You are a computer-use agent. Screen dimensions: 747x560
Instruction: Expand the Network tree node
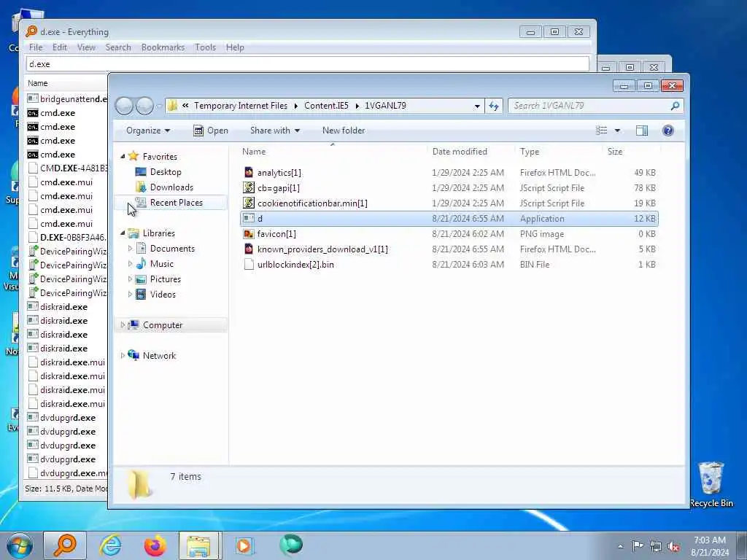click(x=123, y=355)
